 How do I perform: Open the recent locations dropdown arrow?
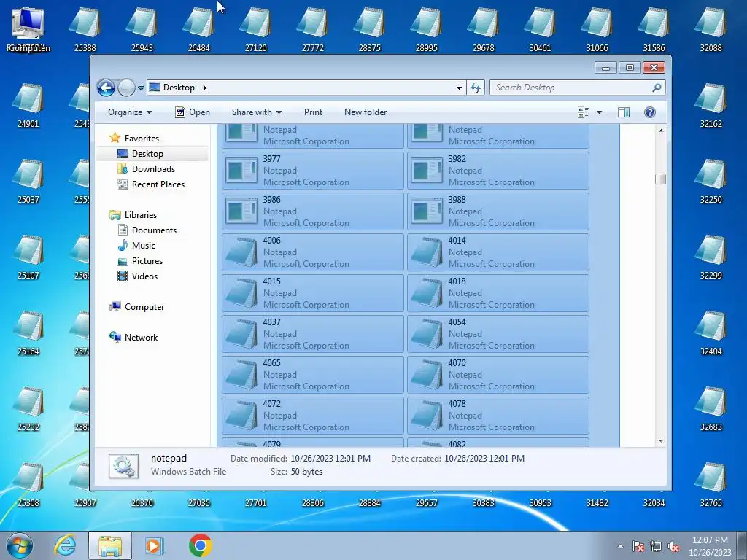[x=141, y=88]
